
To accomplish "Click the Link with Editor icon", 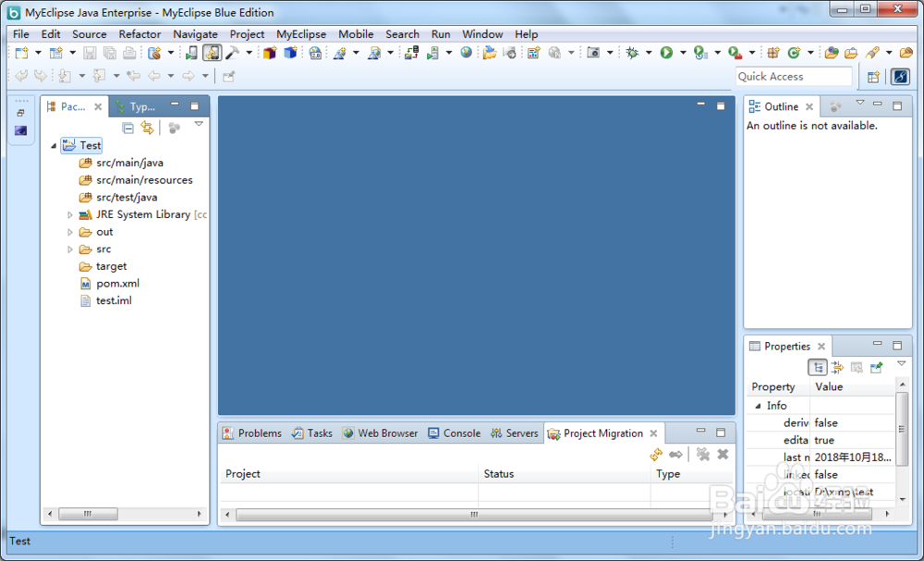I will (147, 128).
